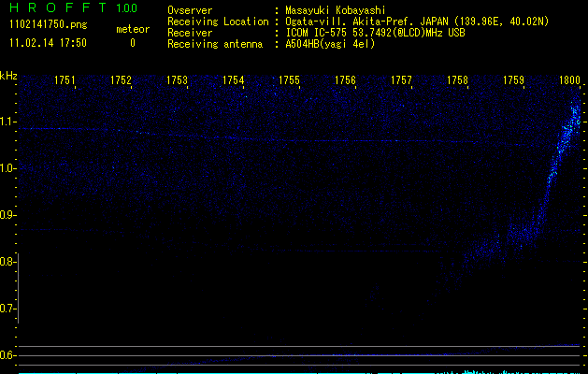The image size is (588, 374).
Task: Click the meteor label
Action: 133,29
